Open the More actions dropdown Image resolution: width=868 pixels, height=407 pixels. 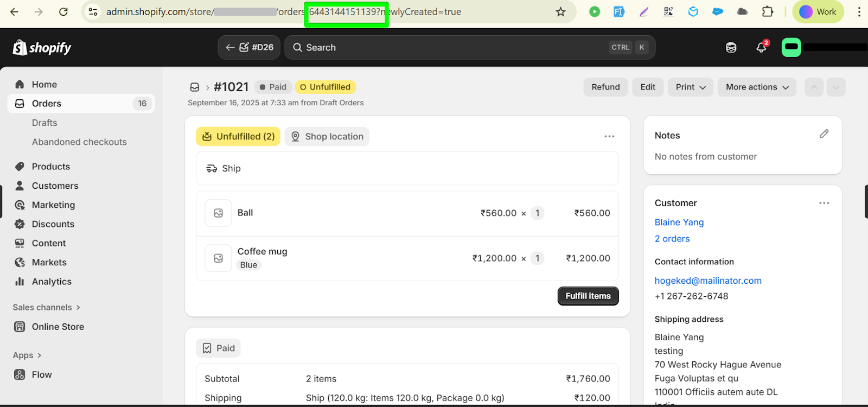pos(757,87)
